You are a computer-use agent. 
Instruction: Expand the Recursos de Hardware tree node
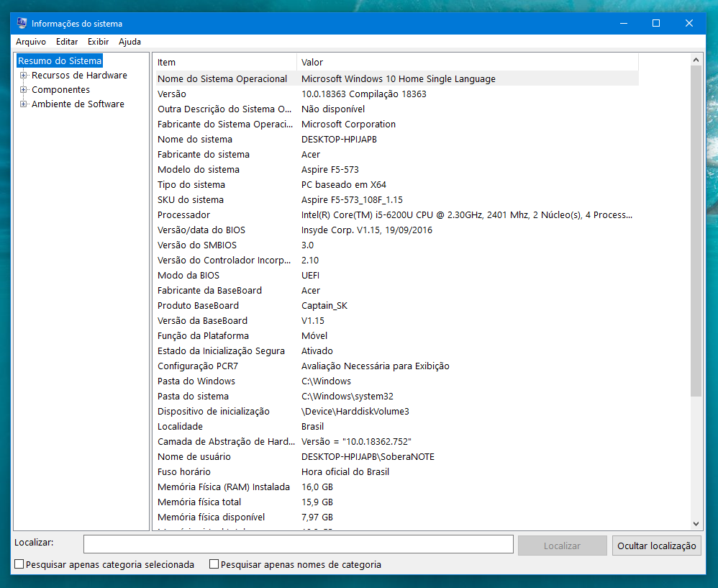click(x=23, y=75)
